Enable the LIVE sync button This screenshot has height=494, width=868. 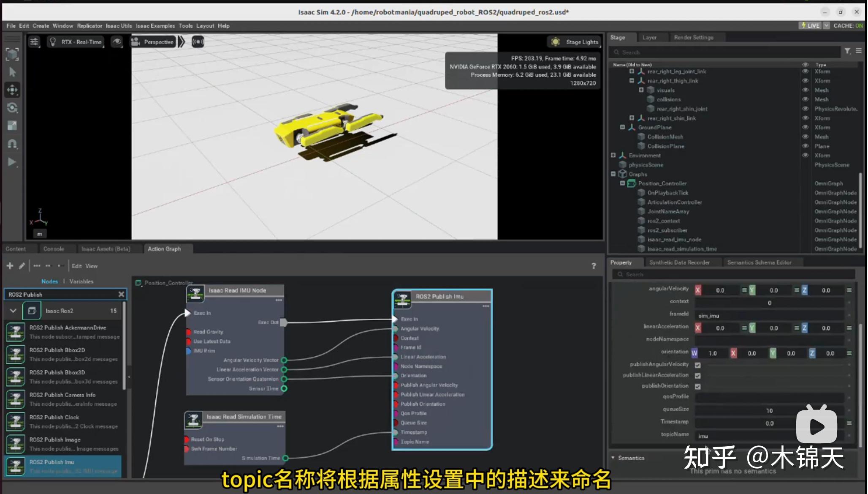click(x=809, y=26)
